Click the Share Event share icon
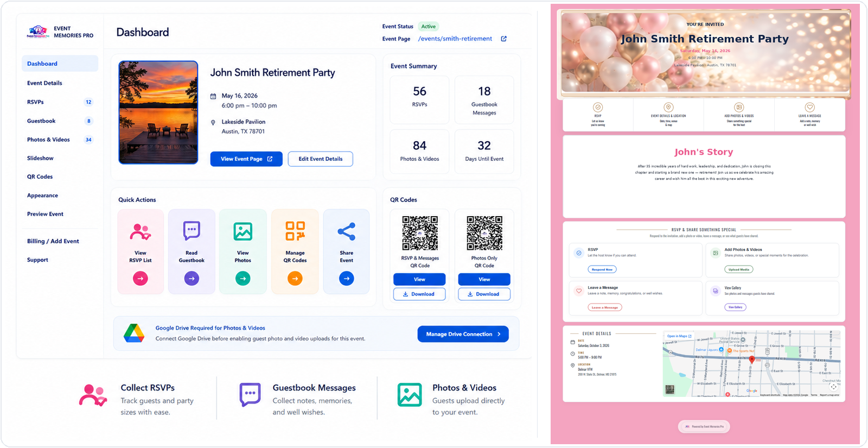The height and width of the screenshot is (448, 868). [x=347, y=231]
